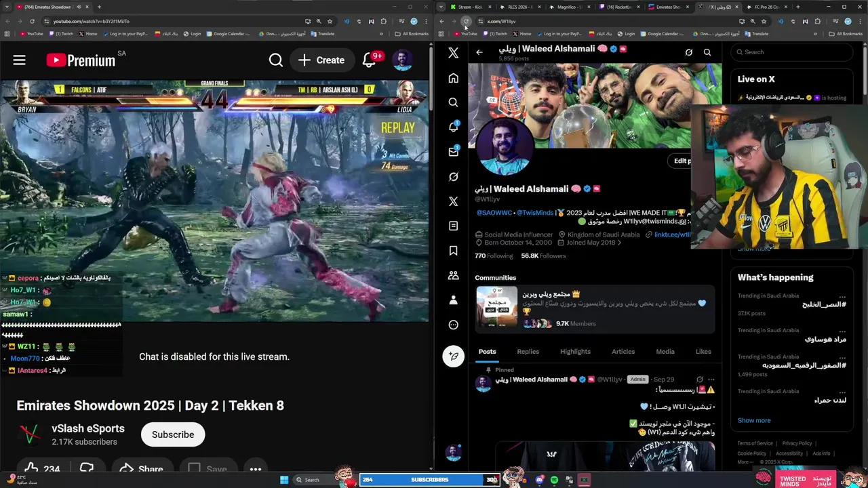Image resolution: width=868 pixels, height=488 pixels.
Task: Open Communities icon in X sidebar
Action: coord(454,275)
